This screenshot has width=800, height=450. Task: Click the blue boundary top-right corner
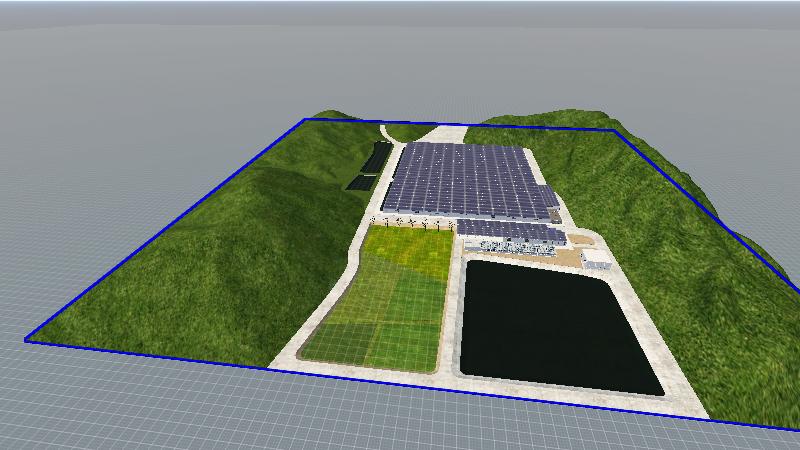click(x=614, y=130)
